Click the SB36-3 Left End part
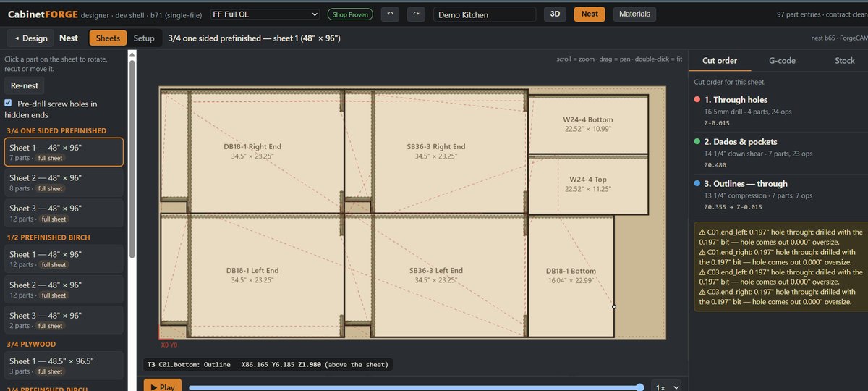 pyautogui.click(x=436, y=274)
